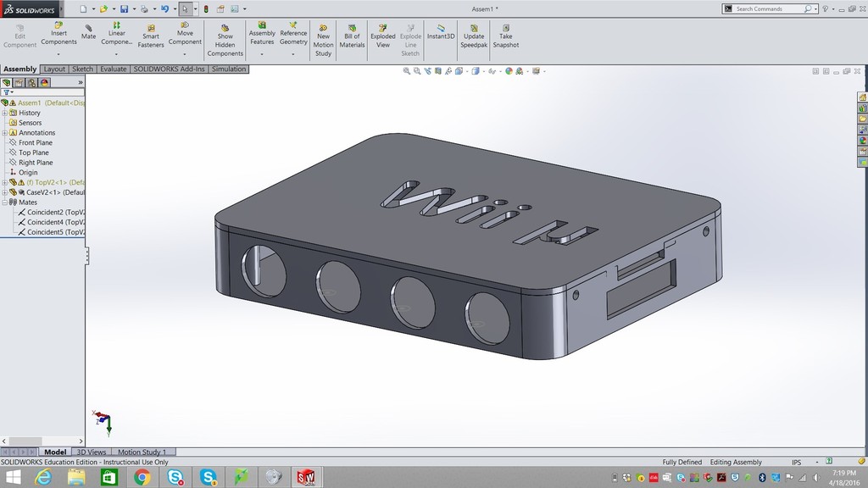Screen dimensions: 868x488
Task: Toggle Section View in the view toolbar
Action: pyautogui.click(x=438, y=71)
